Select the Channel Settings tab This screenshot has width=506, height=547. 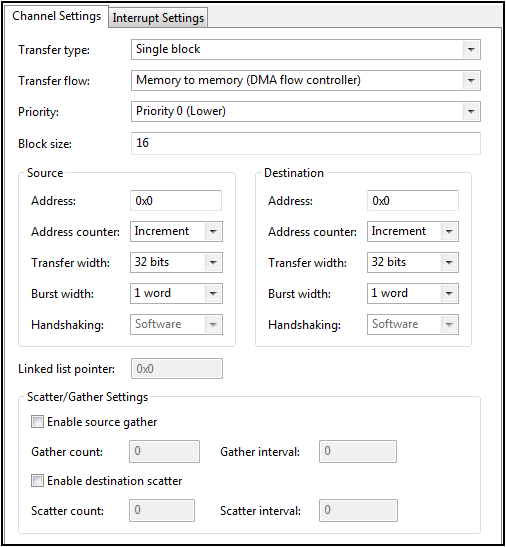click(x=56, y=16)
